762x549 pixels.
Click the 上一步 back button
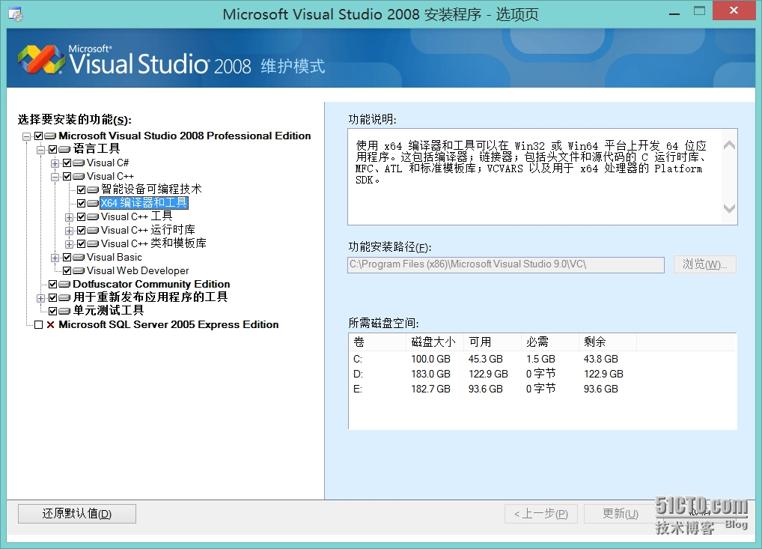coord(540,514)
